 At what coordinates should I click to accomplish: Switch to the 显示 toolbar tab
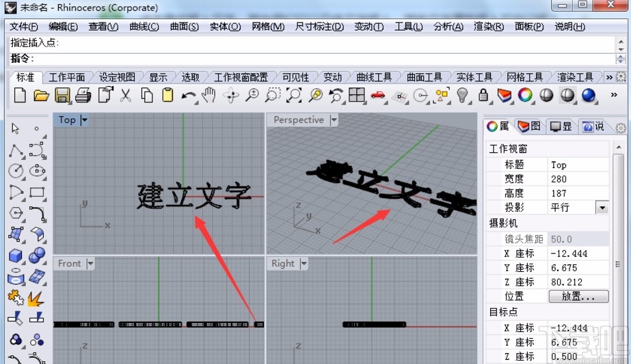click(x=158, y=77)
